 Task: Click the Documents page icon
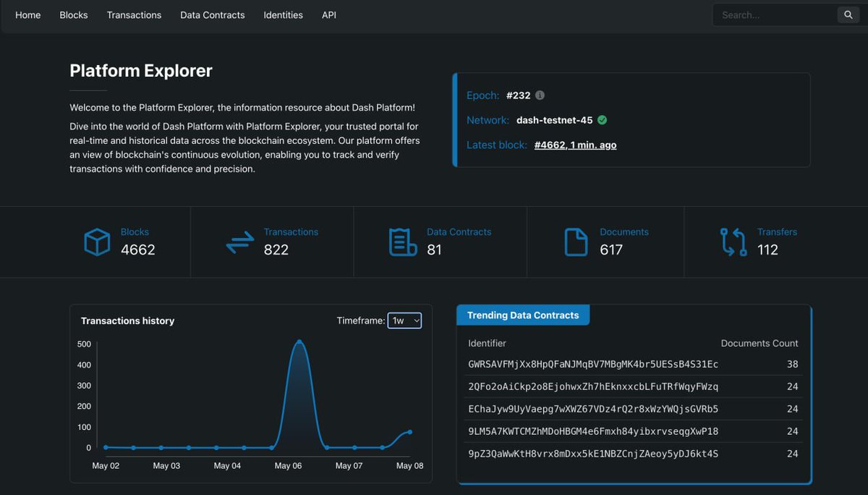[576, 242]
